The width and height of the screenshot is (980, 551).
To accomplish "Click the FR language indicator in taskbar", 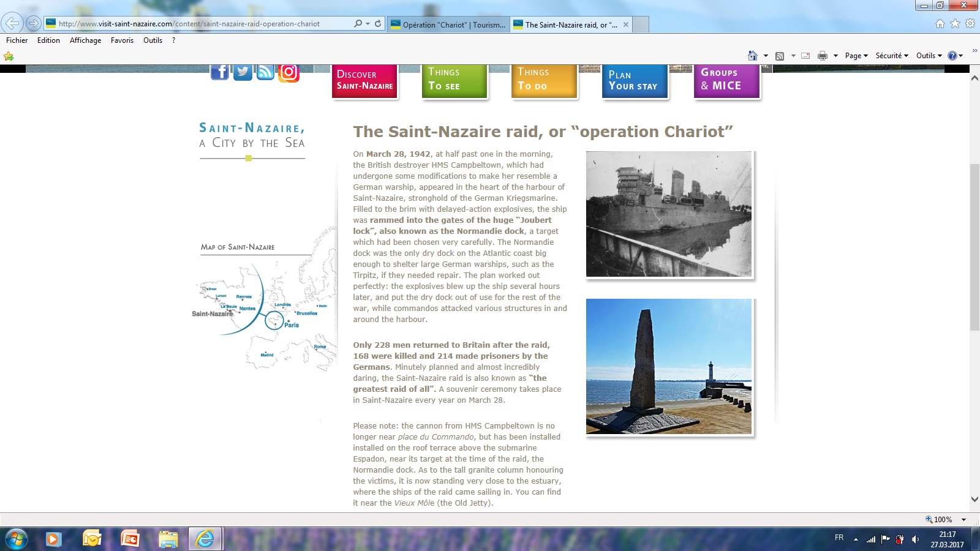I will coord(839,538).
